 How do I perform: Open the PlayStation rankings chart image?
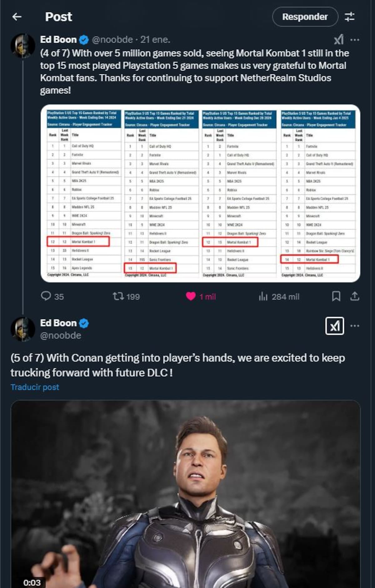[x=200, y=193]
